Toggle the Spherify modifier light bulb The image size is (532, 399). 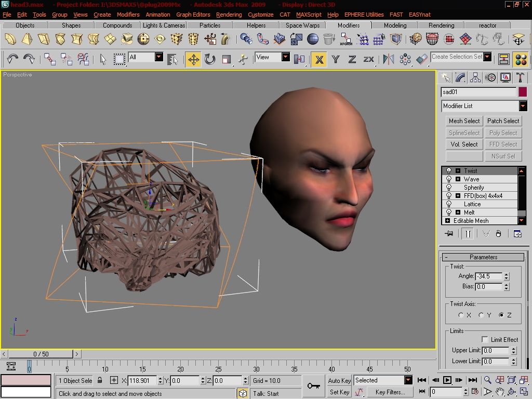click(449, 187)
